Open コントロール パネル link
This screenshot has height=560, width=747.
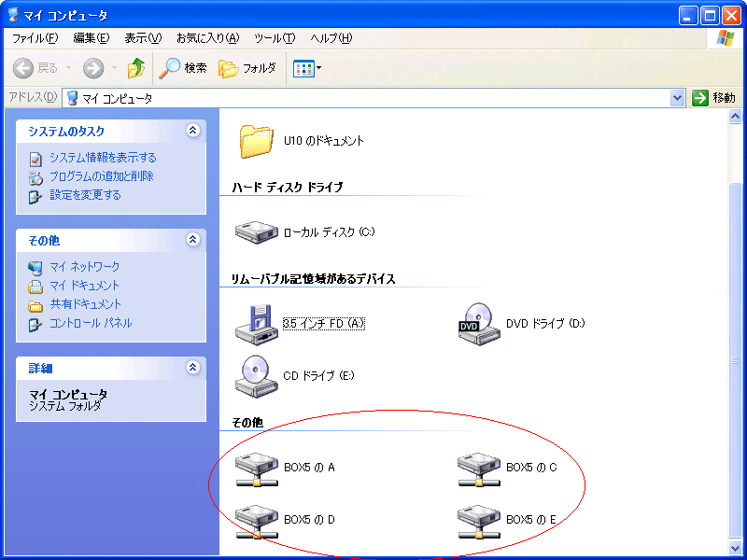point(91,323)
